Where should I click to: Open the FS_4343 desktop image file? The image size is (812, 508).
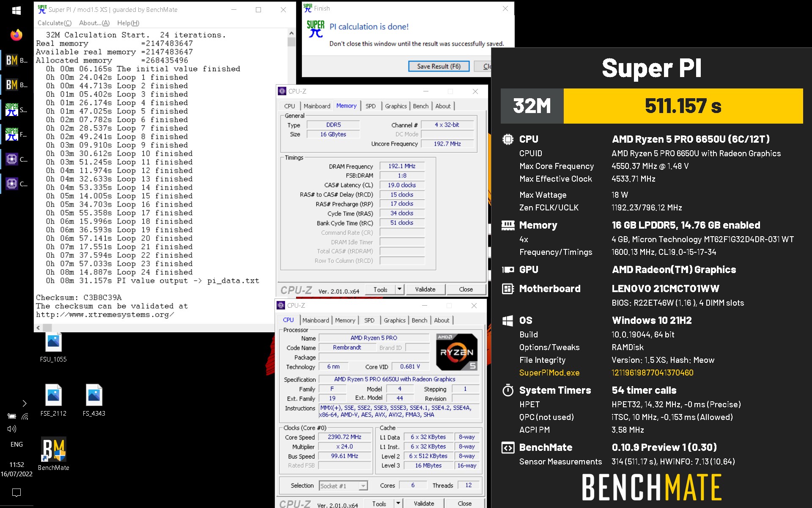click(x=94, y=400)
